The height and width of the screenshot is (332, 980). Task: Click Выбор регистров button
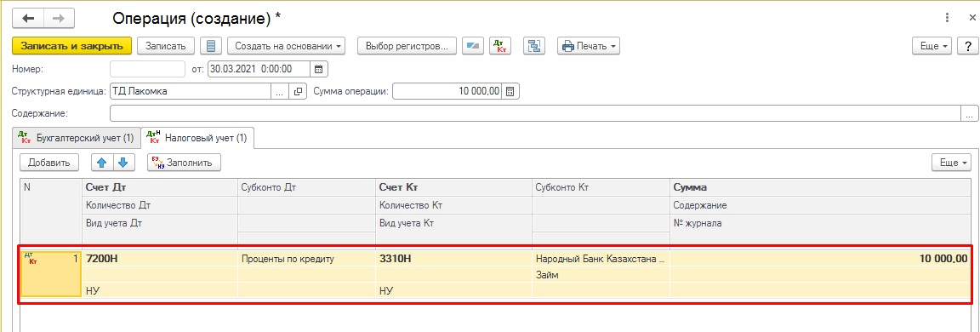[x=407, y=46]
